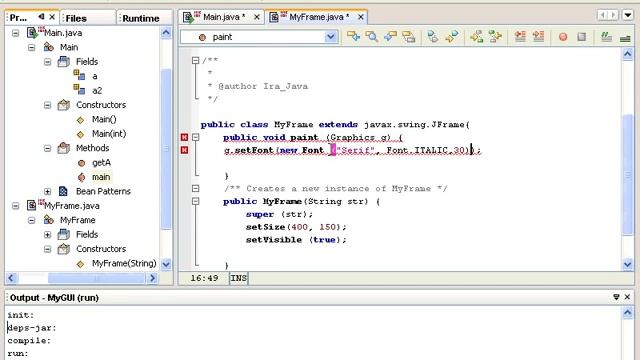The width and height of the screenshot is (640, 360).
Task: Select field a in the Main tree
Action: [95, 76]
